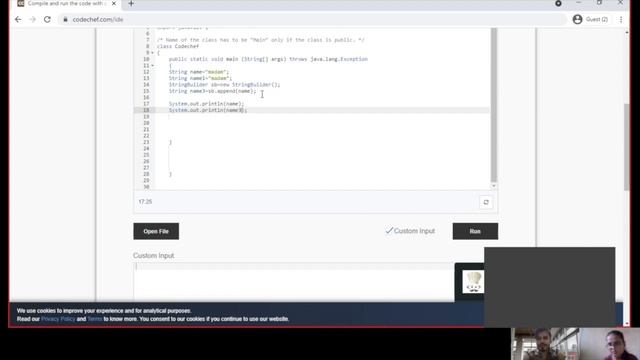Click the padlock site info icon
Viewport: 640px width, 360px height.
[65, 19]
